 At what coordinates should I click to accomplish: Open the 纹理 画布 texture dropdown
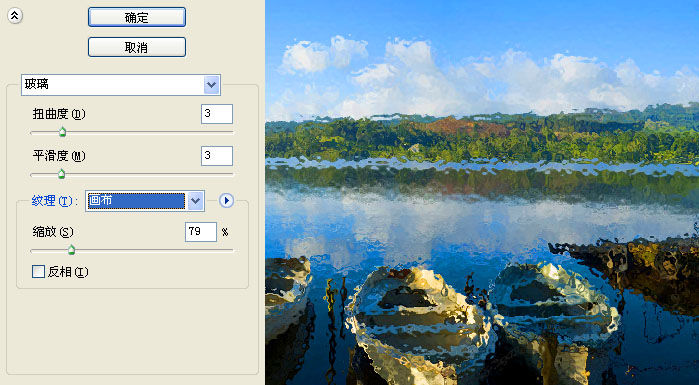[x=145, y=201]
